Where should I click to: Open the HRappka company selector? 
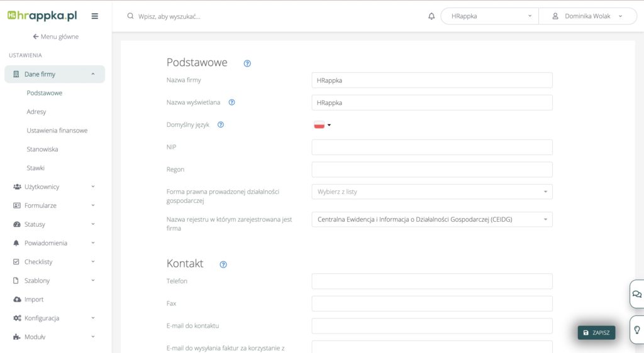[x=489, y=16]
